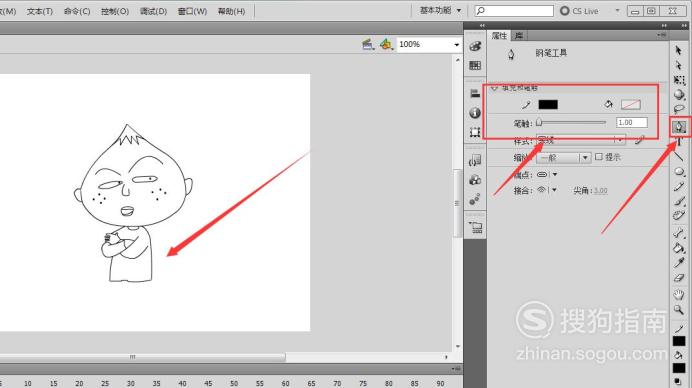Viewport: 692px width, 388px height.
Task: Choose the Zoom magnifier tool
Action: pyautogui.click(x=679, y=309)
